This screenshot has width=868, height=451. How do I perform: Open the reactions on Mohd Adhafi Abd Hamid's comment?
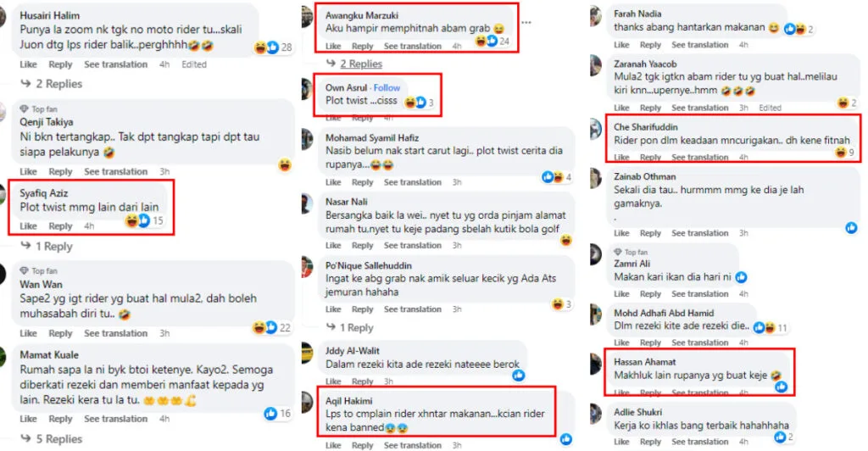click(770, 327)
